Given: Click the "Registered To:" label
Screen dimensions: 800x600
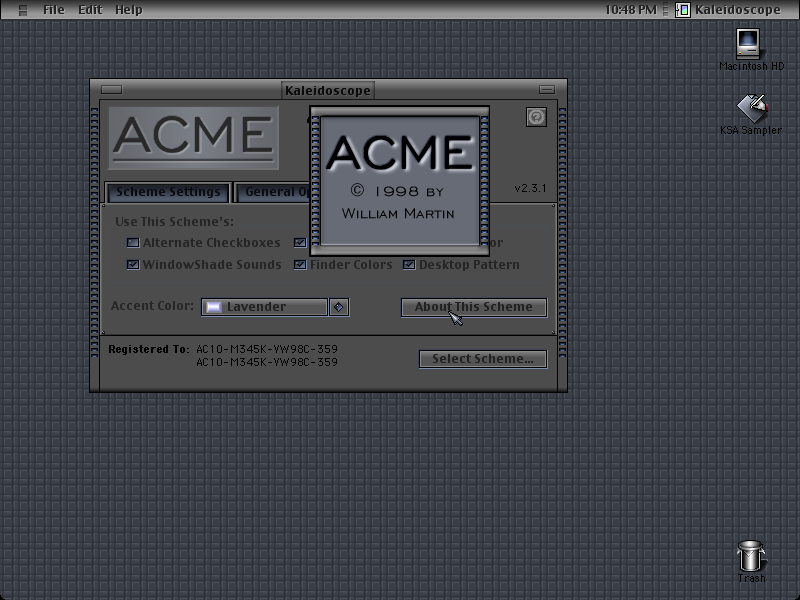Looking at the screenshot, I should point(149,349).
